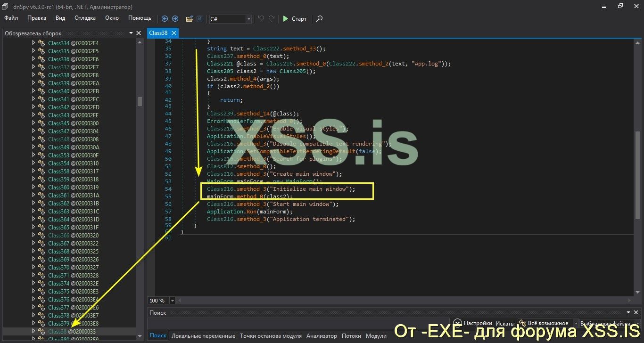This screenshot has width=644, height=343.
Task: Click the class icon beside Class361
Action: (41, 195)
